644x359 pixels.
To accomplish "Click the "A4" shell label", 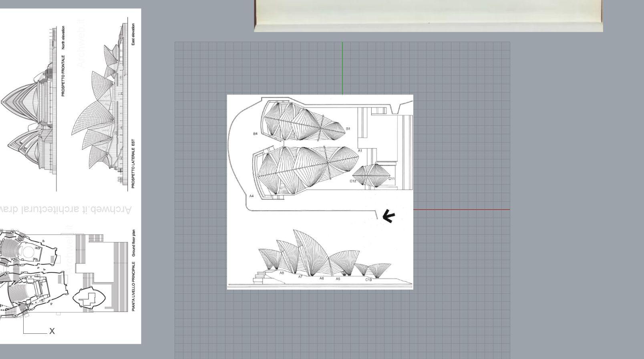I will coord(251,196).
